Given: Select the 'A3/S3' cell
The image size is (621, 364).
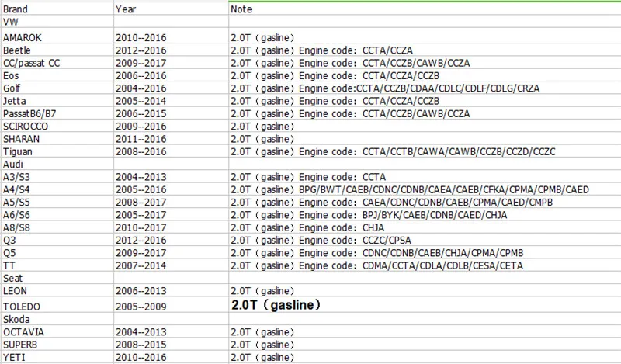Looking at the screenshot, I should click(57, 177).
